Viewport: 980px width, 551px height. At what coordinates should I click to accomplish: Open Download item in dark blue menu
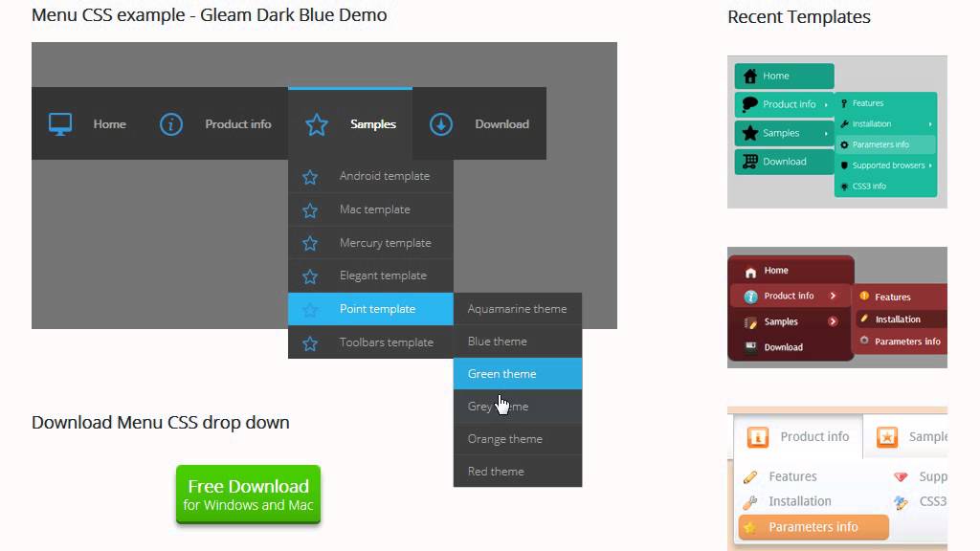pyautogui.click(x=501, y=124)
